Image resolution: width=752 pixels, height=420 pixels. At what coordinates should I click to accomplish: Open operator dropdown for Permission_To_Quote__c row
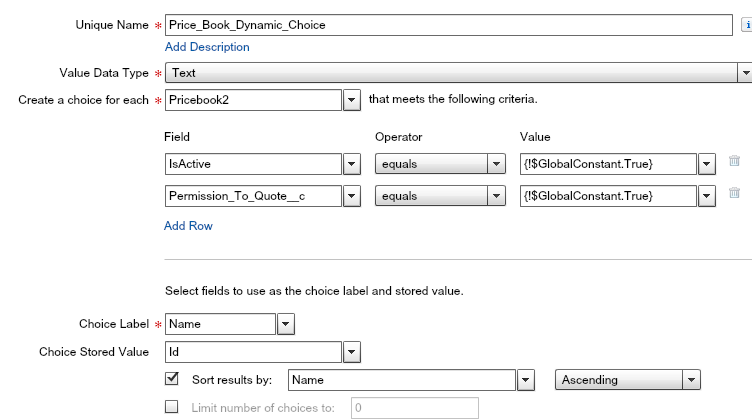(496, 196)
